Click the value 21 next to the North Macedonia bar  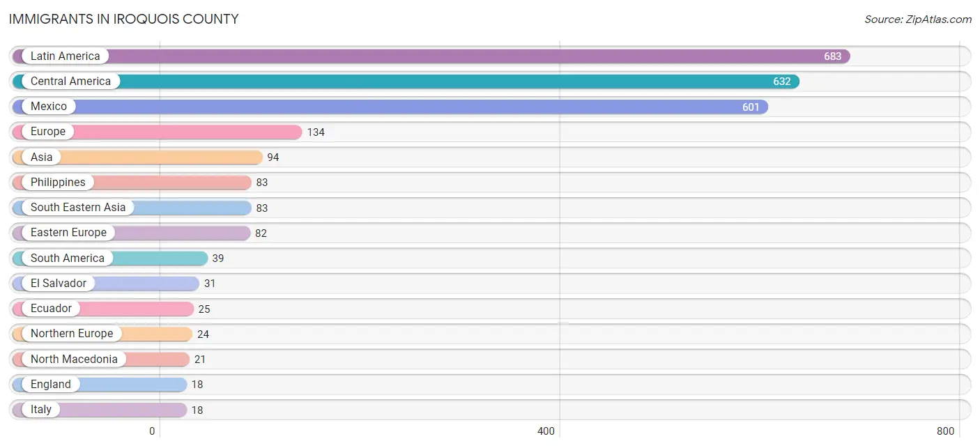pyautogui.click(x=200, y=360)
